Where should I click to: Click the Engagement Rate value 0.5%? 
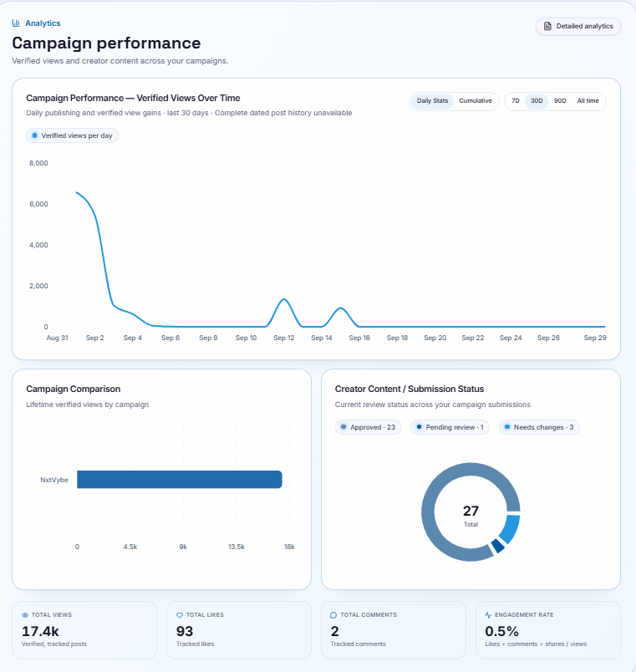pyautogui.click(x=501, y=631)
